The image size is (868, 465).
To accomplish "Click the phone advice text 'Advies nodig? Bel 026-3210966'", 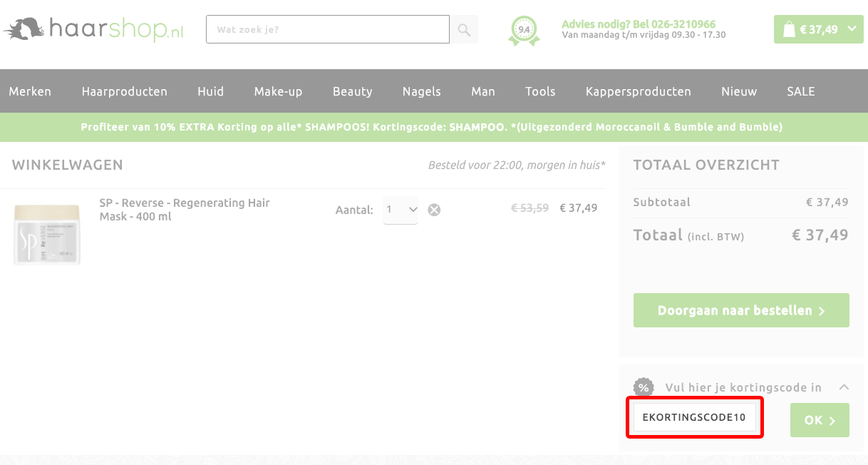I will (639, 24).
